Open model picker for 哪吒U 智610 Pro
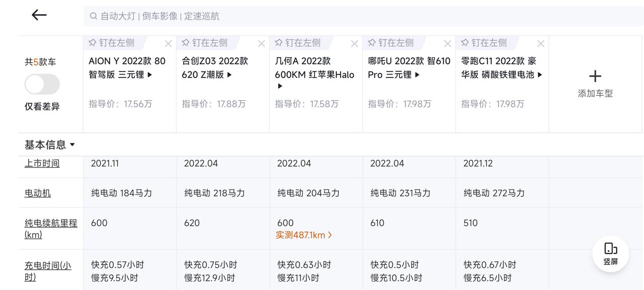 pos(409,68)
